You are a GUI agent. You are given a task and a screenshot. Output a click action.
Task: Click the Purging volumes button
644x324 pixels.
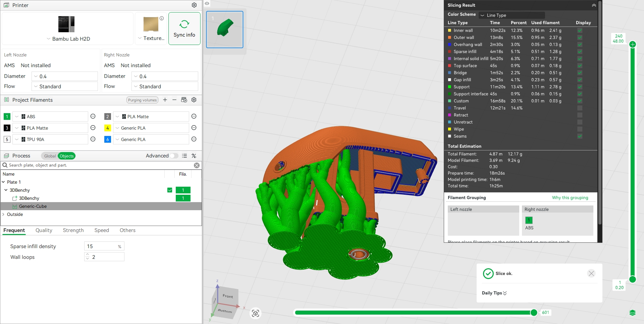coord(143,100)
